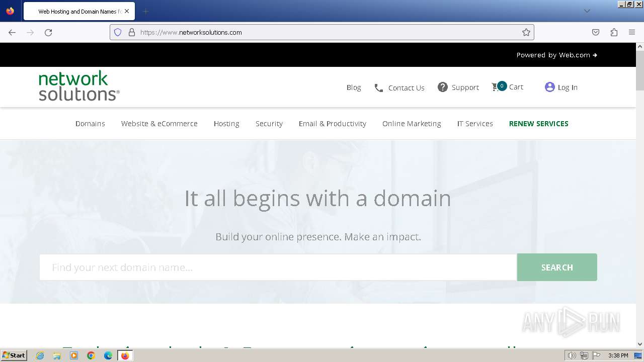Open File Explorer folder from the taskbar
The image size is (644, 362).
(57, 355)
